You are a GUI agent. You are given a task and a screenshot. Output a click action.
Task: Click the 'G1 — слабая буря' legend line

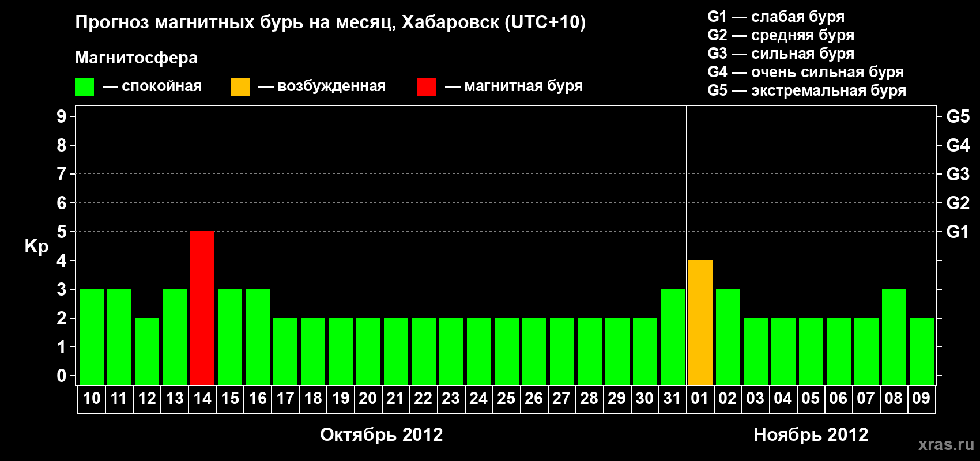[777, 17]
